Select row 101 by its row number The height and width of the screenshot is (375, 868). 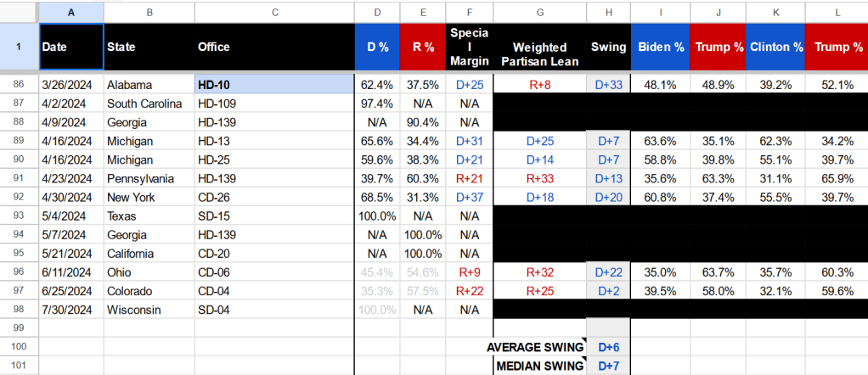click(x=19, y=366)
